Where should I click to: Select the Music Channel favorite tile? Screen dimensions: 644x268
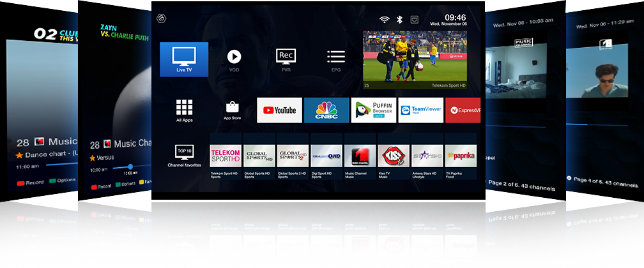[x=360, y=156]
